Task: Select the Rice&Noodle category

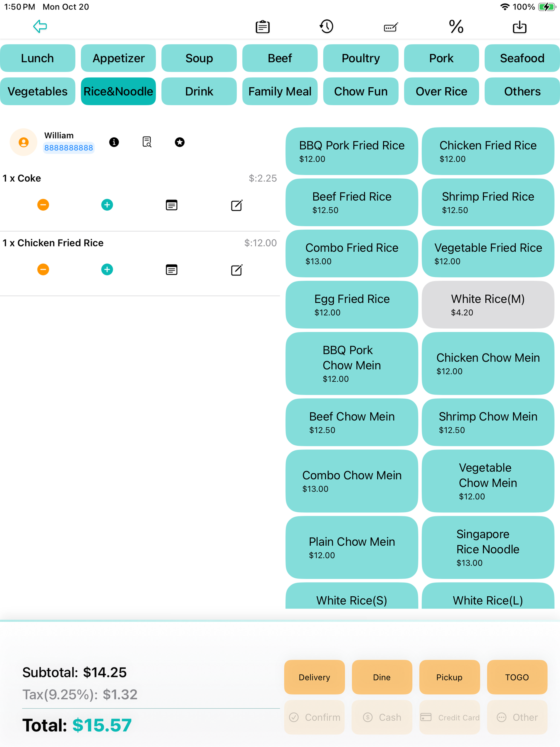Action: coord(119,91)
